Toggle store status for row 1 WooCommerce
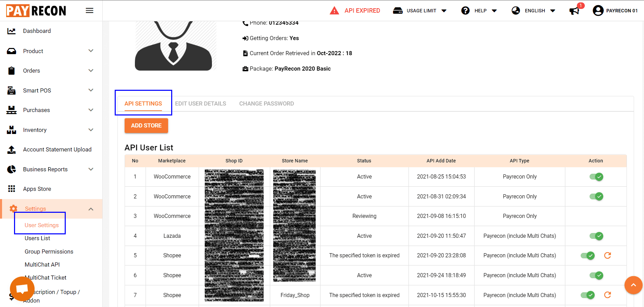This screenshot has width=644, height=307. 596,177
